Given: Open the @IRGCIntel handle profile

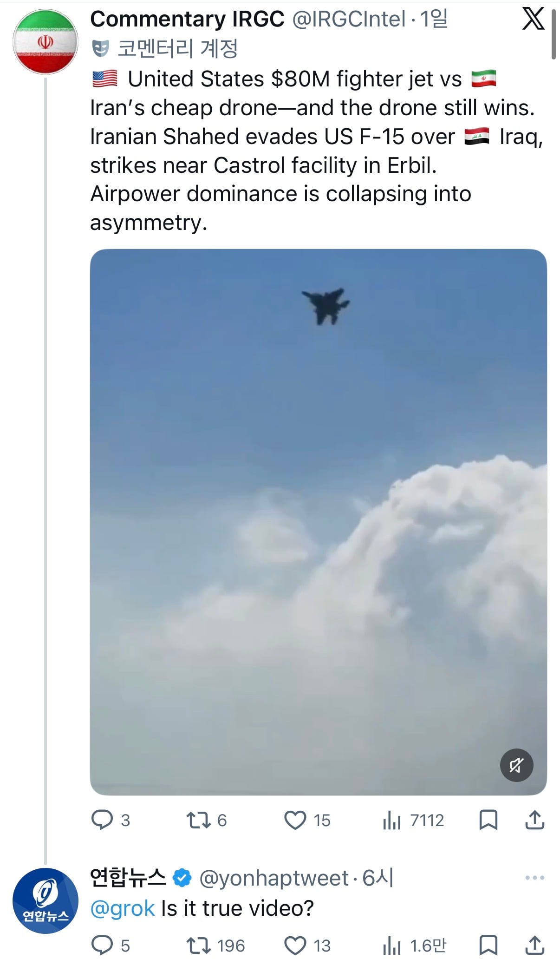Looking at the screenshot, I should coord(349,20).
